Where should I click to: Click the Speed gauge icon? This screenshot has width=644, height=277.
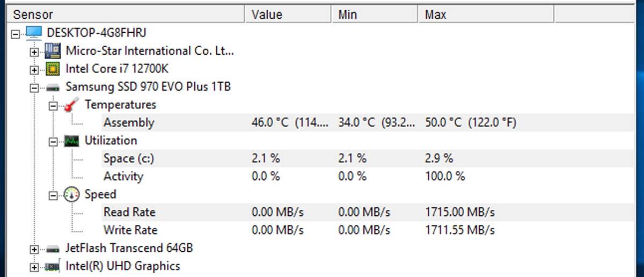[x=71, y=194]
